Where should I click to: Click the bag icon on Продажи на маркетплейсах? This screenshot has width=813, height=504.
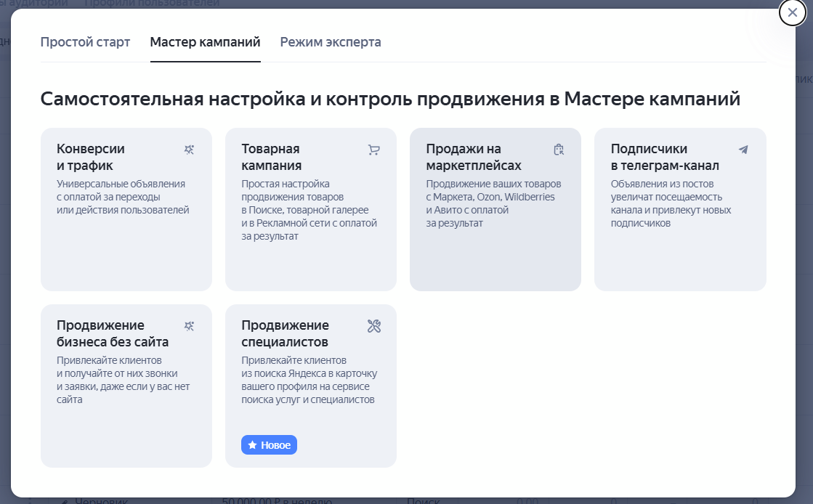click(x=559, y=150)
